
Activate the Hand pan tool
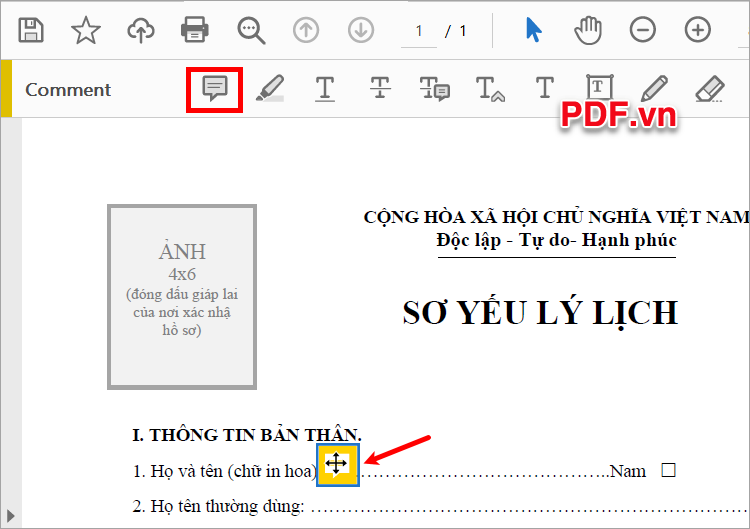pyautogui.click(x=588, y=30)
